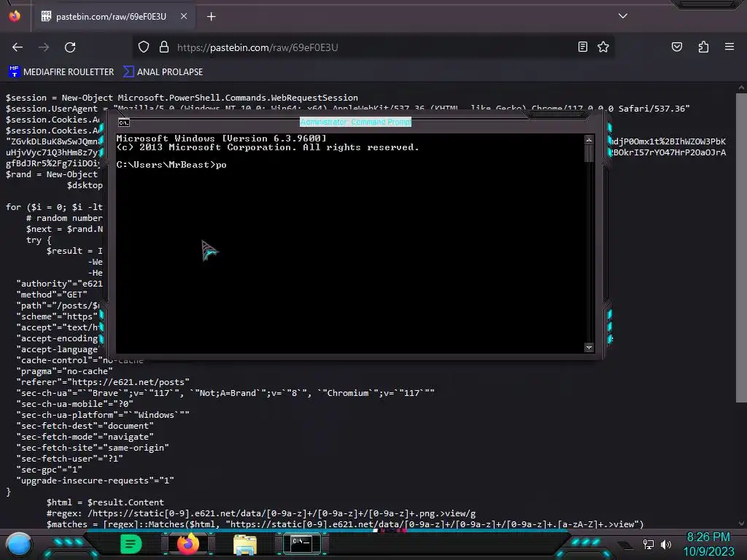747x560 pixels.
Task: Click the '"sec-fetch-dest"="document"' line
Action: pos(85,426)
